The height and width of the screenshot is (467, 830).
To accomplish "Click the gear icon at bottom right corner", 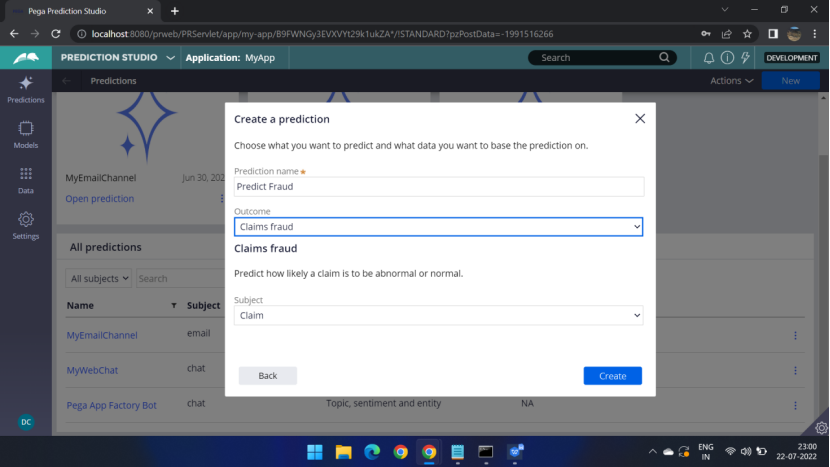I will [821, 427].
